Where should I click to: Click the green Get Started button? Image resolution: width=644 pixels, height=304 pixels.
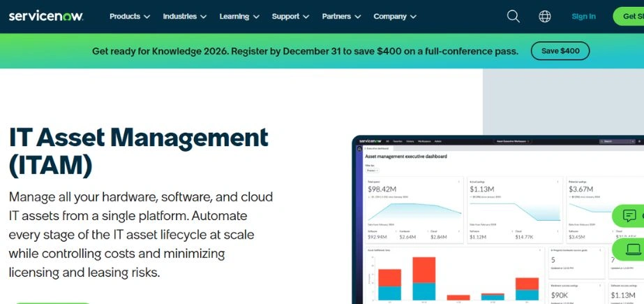629,17
